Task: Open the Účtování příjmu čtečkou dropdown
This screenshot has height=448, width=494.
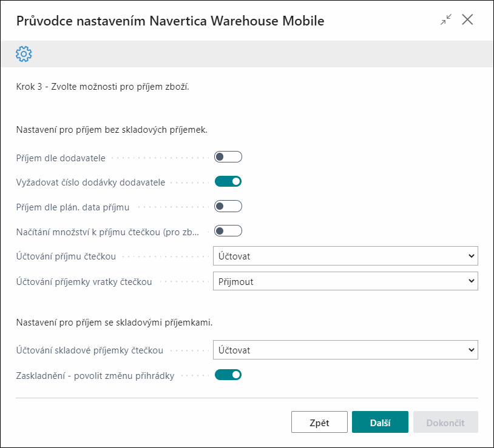Action: click(x=345, y=256)
